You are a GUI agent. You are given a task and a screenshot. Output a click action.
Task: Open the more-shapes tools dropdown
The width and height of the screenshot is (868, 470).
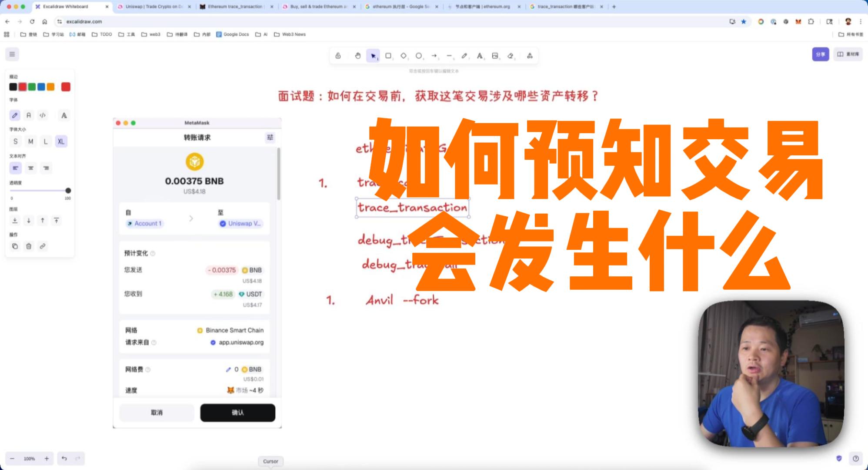530,56
